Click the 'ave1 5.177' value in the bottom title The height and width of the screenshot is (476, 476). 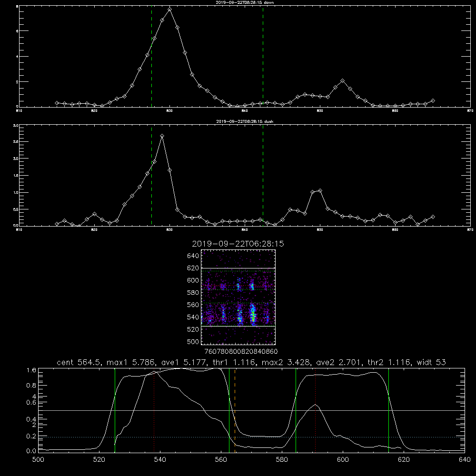click(x=185, y=362)
